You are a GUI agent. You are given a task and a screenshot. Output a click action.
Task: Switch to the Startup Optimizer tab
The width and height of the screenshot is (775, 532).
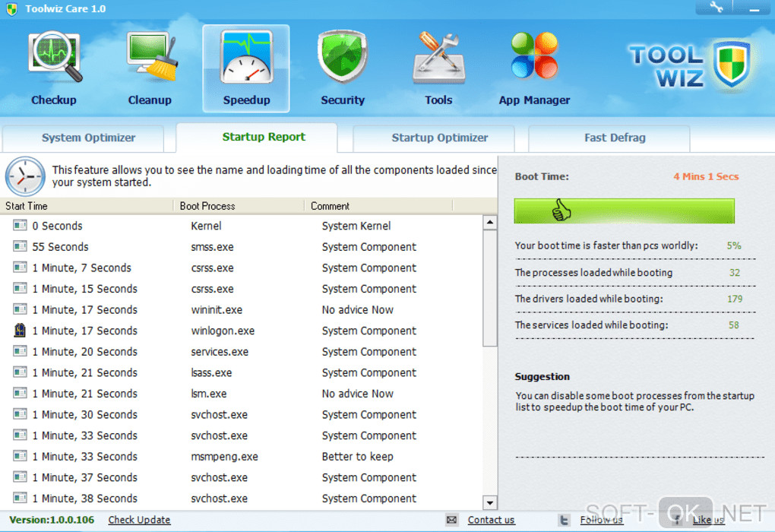(x=433, y=138)
